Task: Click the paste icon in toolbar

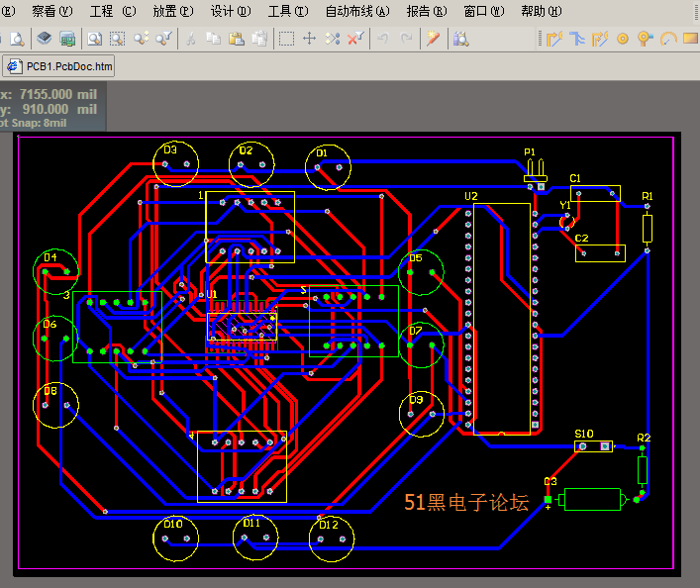Action: (x=237, y=39)
